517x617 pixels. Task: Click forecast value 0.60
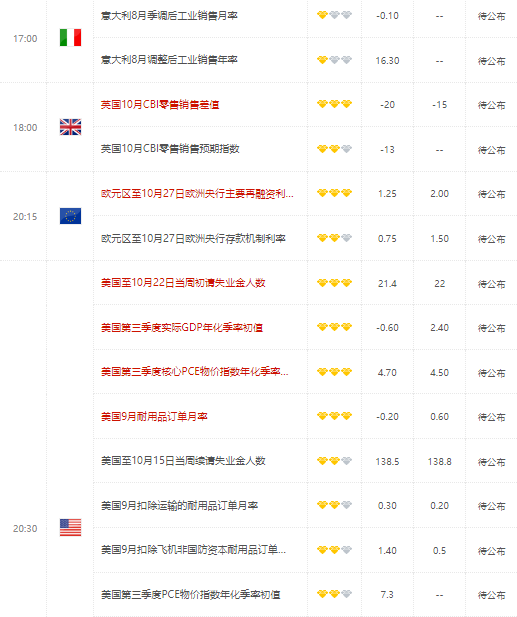pos(439,416)
